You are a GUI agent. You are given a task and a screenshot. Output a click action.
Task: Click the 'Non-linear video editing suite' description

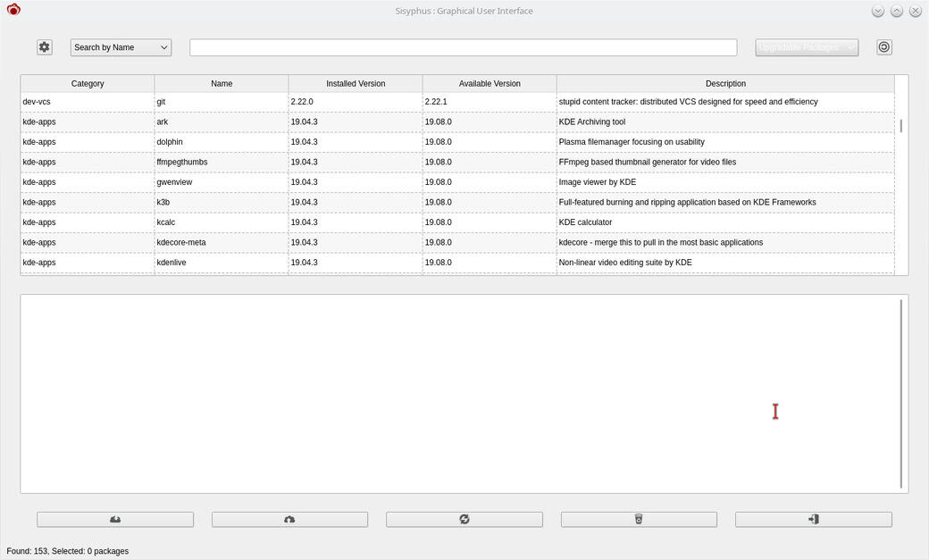[x=625, y=263]
